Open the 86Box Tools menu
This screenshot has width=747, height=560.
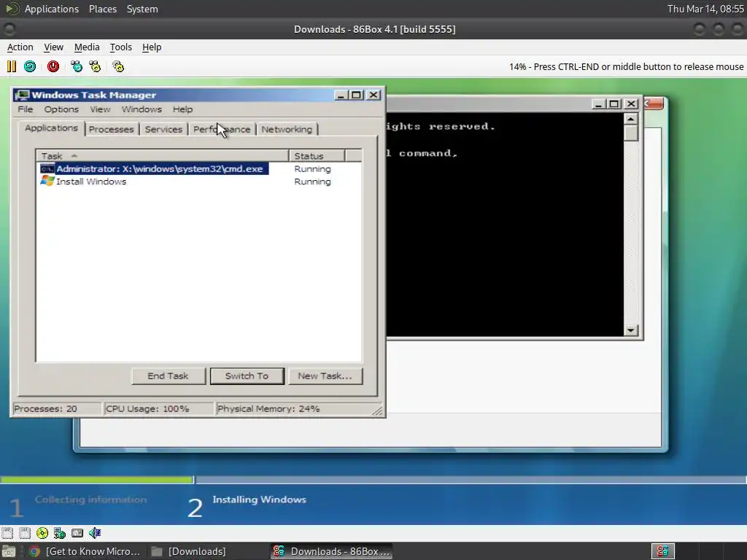pos(120,47)
